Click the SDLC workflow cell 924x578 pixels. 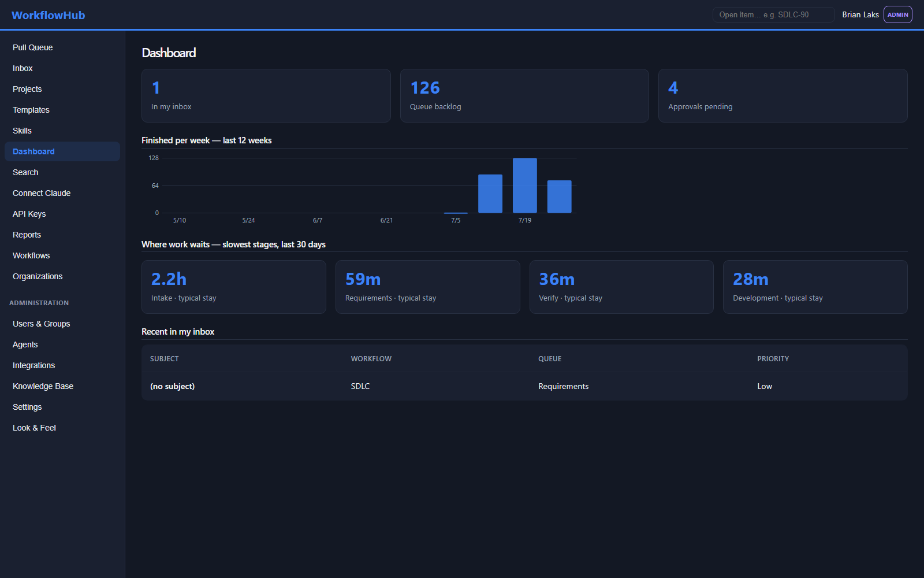360,386
